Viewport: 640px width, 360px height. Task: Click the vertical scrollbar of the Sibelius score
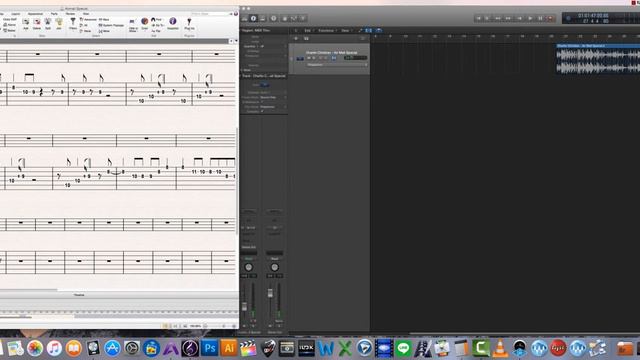coord(238,180)
